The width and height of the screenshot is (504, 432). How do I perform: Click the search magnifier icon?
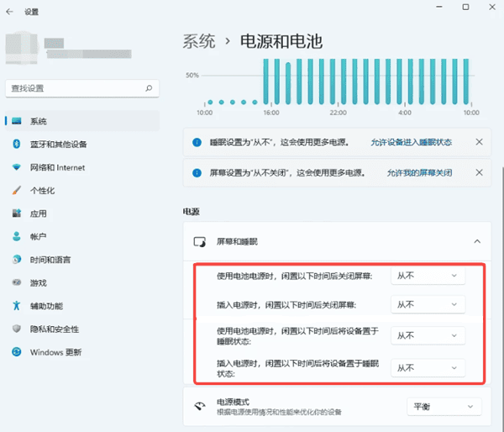tap(149, 88)
